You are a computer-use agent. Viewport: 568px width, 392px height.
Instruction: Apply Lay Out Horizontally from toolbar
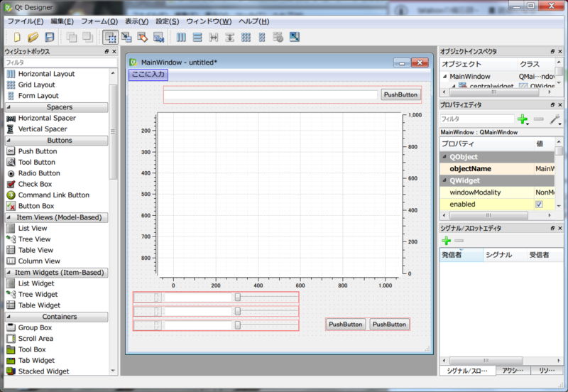(181, 37)
